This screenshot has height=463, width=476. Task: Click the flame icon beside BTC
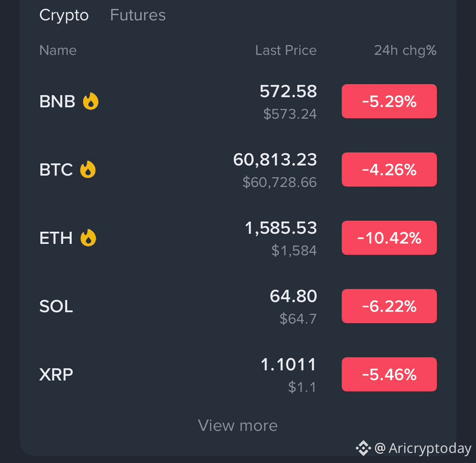coord(88,169)
